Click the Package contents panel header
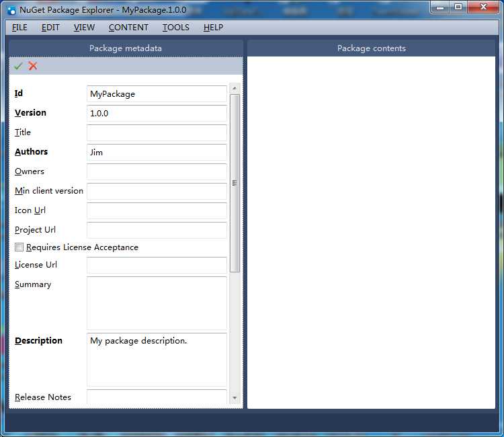 [x=371, y=48]
